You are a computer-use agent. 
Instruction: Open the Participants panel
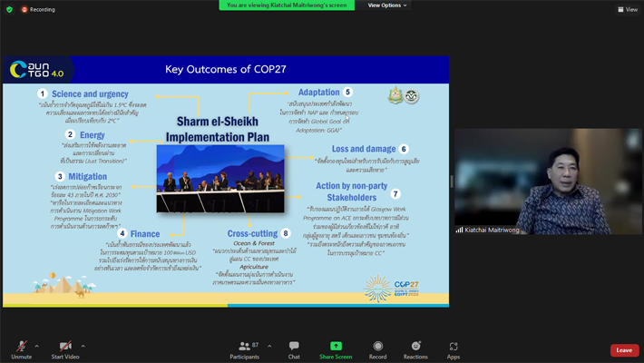pyautogui.click(x=245, y=350)
